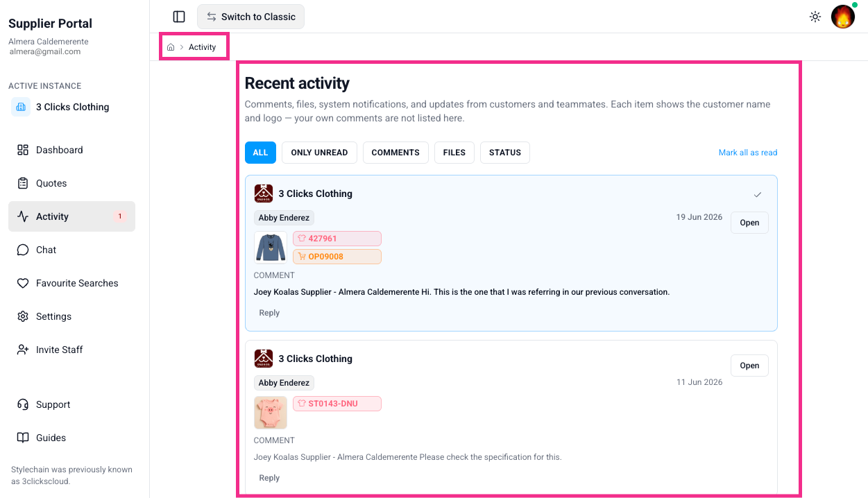
Task: Click the Activity breadcrumb label
Action: pos(203,47)
